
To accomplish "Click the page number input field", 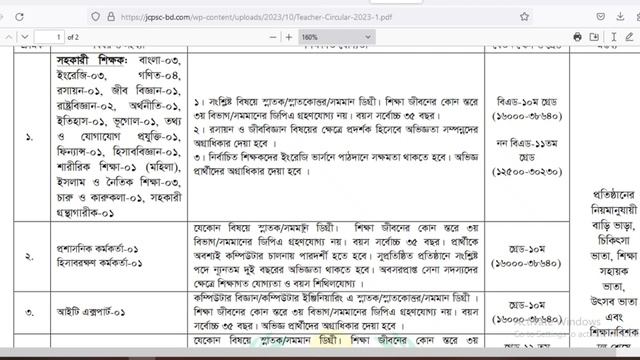I will pyautogui.click(x=49, y=37).
